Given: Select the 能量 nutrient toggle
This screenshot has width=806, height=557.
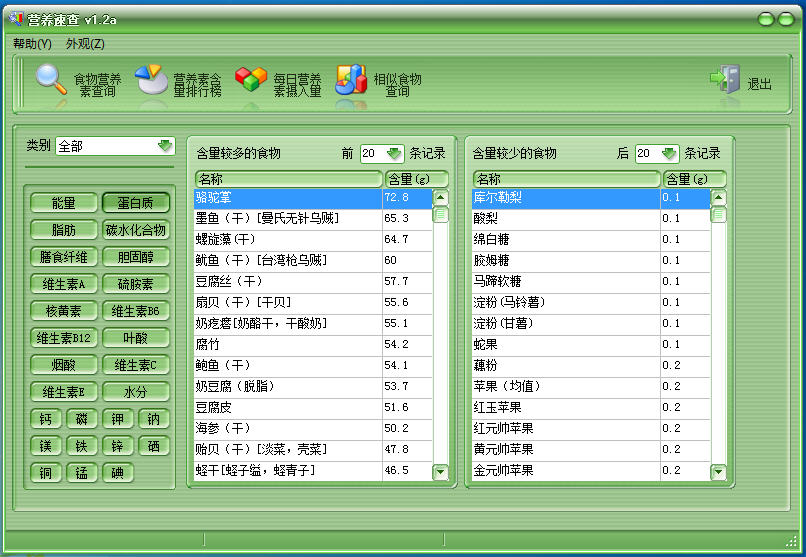Looking at the screenshot, I should tap(63, 203).
